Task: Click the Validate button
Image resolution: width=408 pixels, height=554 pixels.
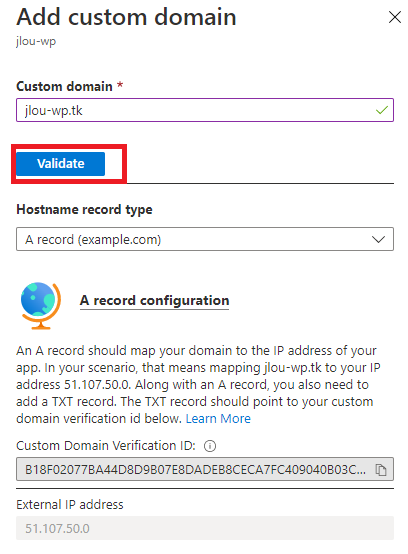Action: pos(60,164)
